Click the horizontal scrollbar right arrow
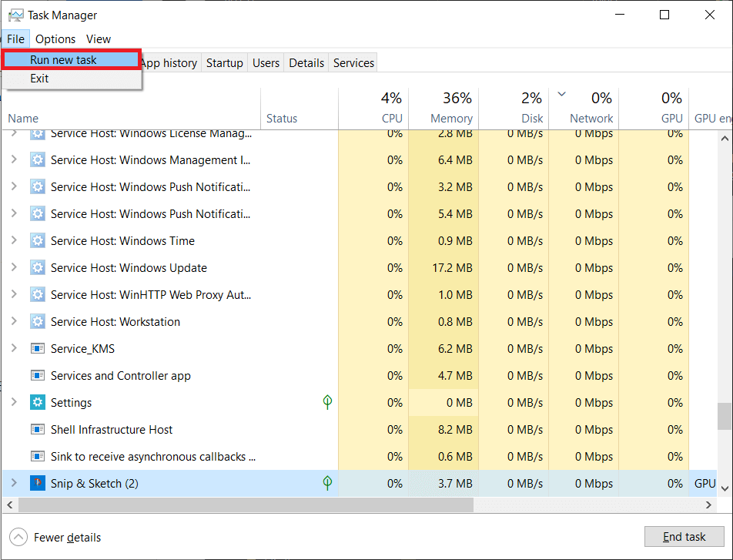 (x=708, y=505)
